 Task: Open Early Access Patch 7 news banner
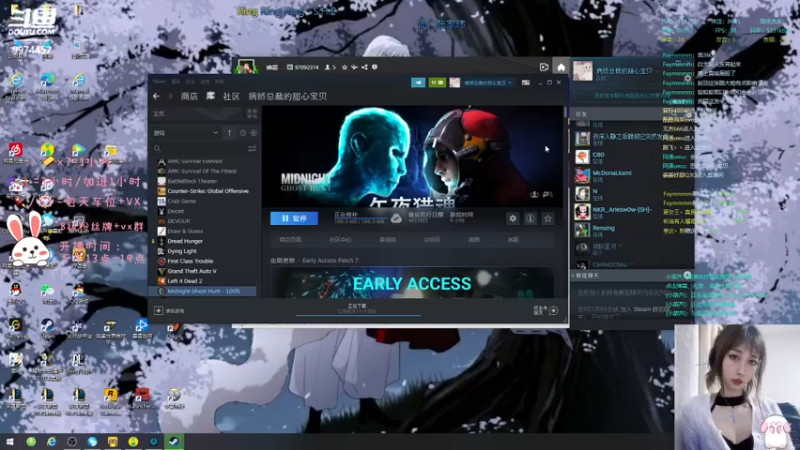click(x=412, y=282)
